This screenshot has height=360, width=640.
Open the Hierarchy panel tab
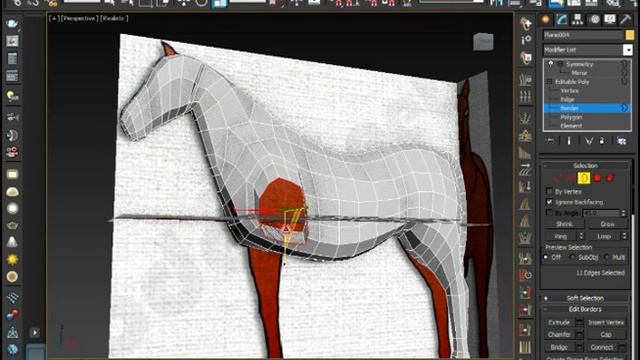(578, 19)
